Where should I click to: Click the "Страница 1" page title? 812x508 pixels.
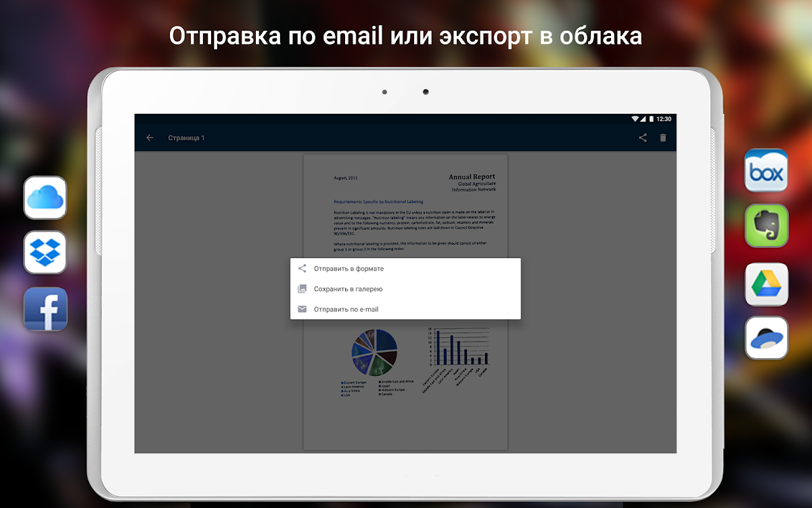coord(186,138)
